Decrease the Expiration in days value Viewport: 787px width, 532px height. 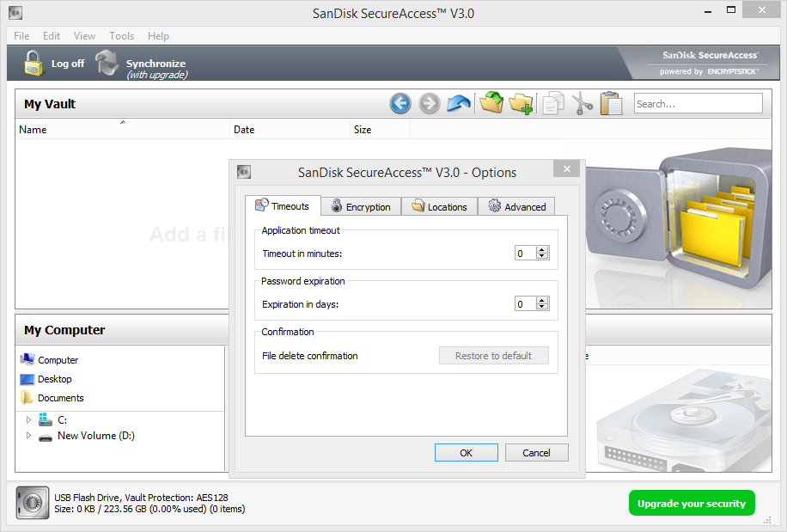[x=541, y=307]
